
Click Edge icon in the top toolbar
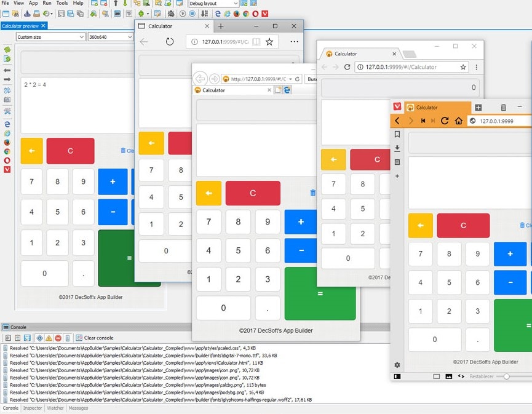(x=218, y=14)
